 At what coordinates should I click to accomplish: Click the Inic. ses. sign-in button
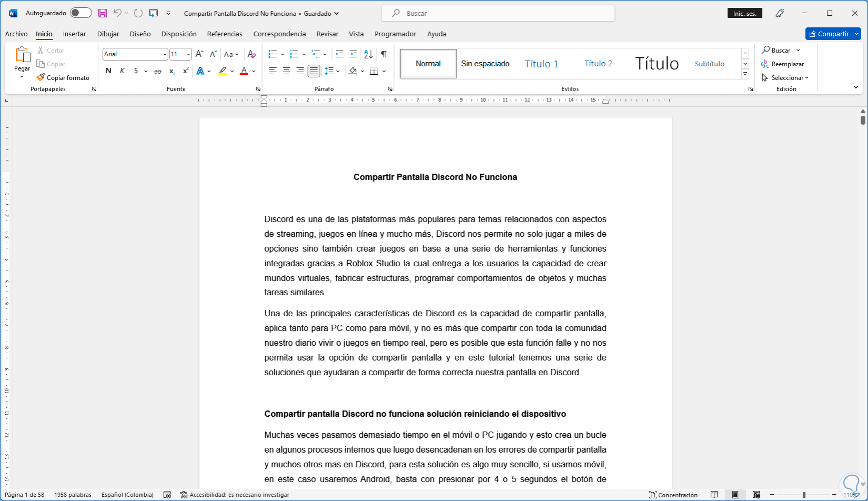click(x=745, y=13)
